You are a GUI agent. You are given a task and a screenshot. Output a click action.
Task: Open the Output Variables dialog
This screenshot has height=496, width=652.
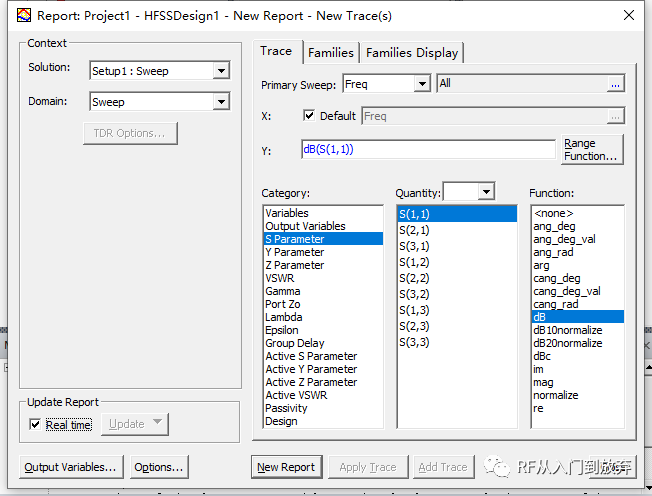[x=71, y=467]
